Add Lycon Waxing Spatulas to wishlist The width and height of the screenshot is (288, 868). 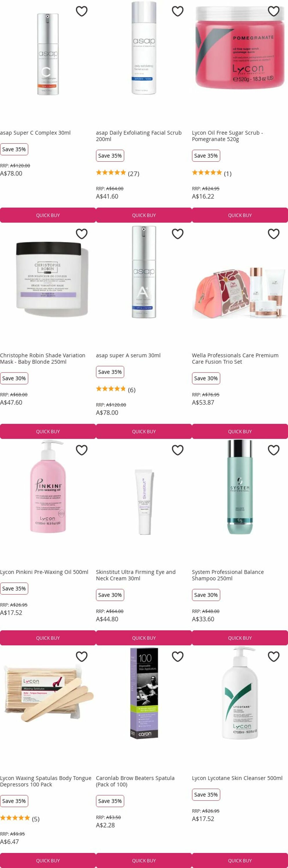click(x=82, y=656)
